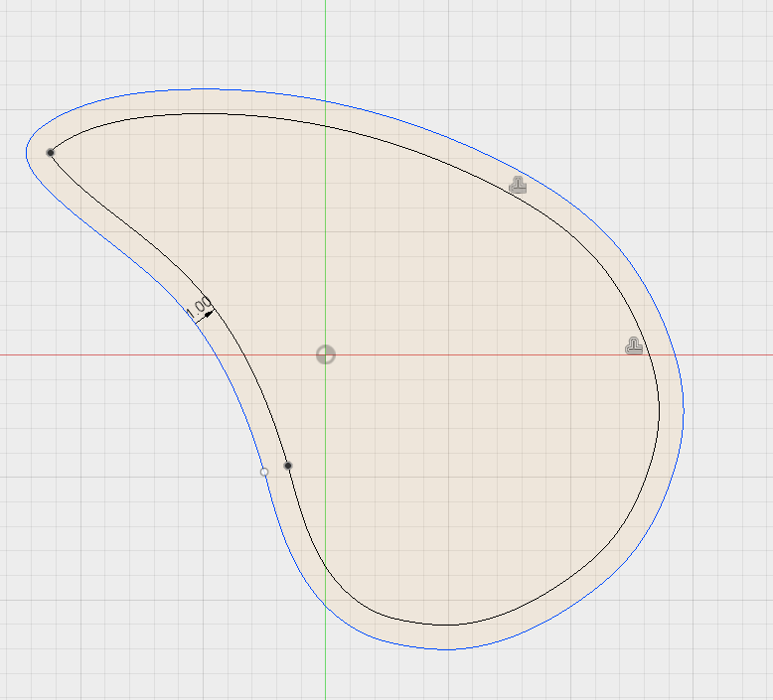
Task: Select the upper offset constraint icon
Action: [x=518, y=185]
